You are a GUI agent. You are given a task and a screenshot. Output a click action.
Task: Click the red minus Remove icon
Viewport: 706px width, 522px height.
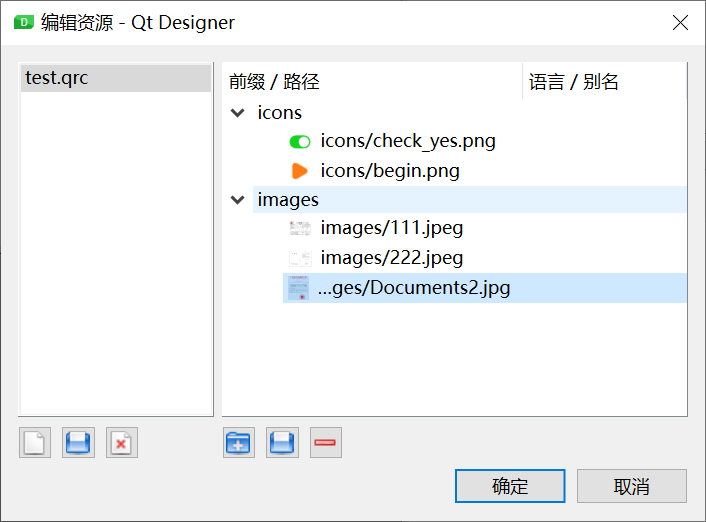click(326, 443)
